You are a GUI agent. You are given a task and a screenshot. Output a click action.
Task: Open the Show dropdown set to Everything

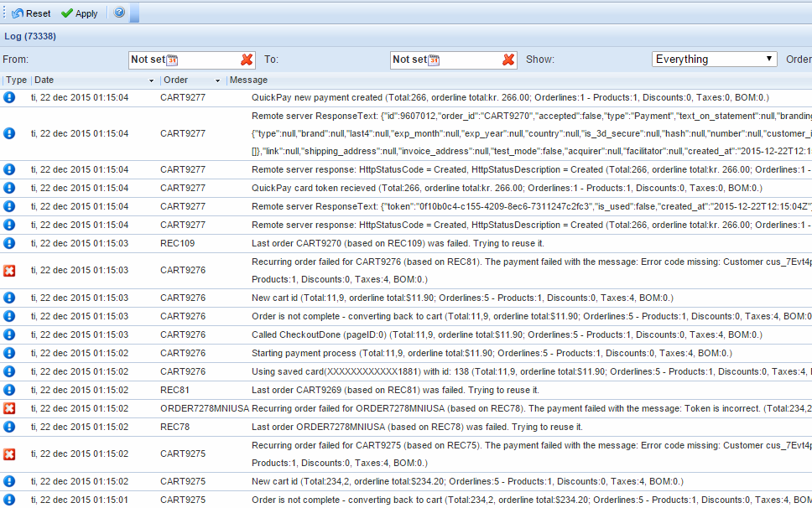coord(715,60)
